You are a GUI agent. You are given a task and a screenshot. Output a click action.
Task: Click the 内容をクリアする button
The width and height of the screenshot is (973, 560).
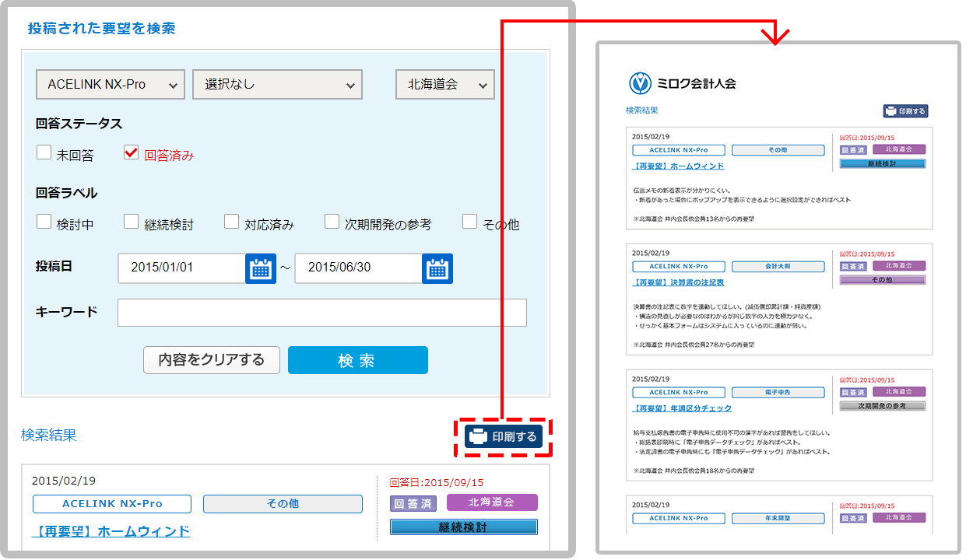click(x=212, y=360)
